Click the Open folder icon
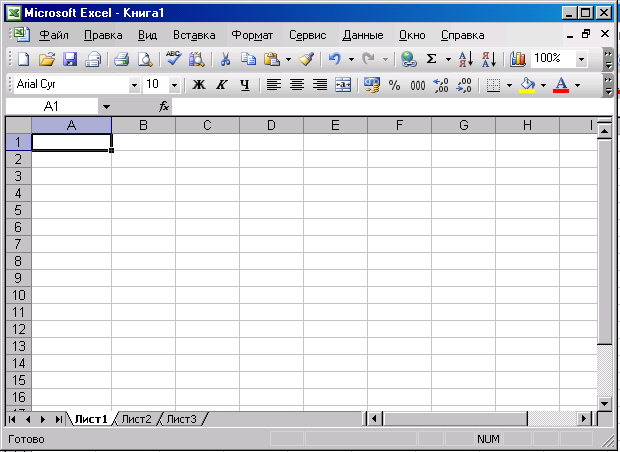The image size is (620, 452). click(x=47, y=59)
